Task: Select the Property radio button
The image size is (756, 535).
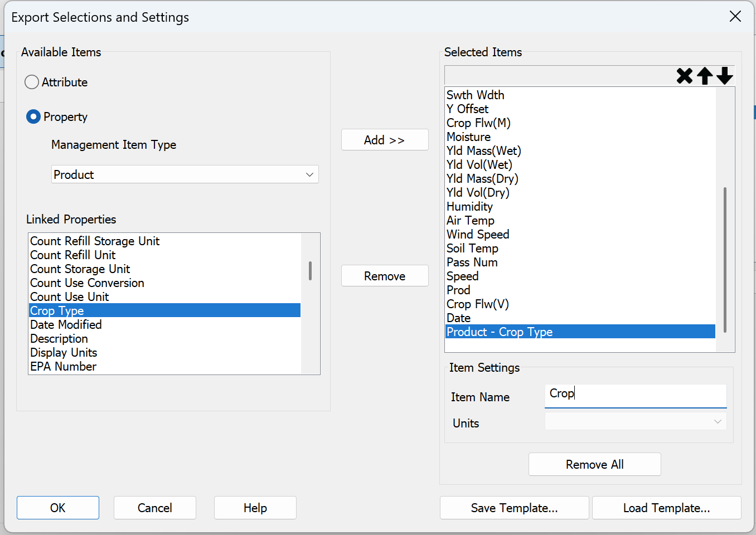Action: (32, 117)
